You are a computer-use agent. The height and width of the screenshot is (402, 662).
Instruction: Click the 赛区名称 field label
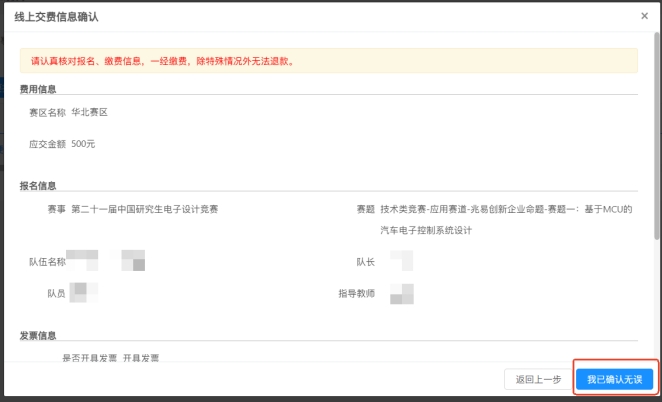(x=47, y=112)
